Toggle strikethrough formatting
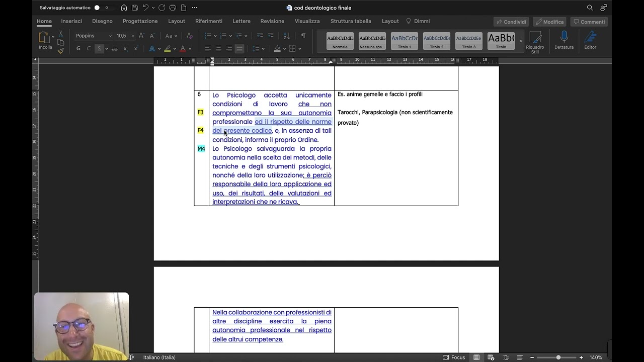The height and width of the screenshot is (362, 644). click(115, 49)
